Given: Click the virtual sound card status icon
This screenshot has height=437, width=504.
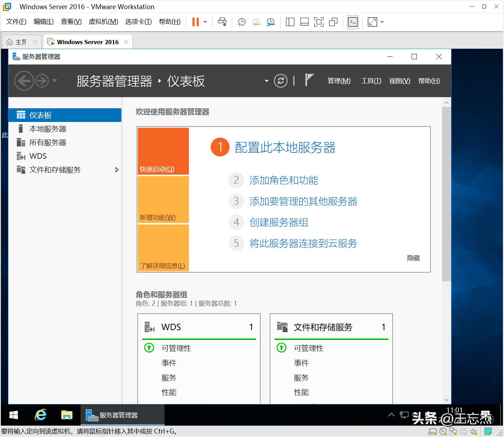Looking at the screenshot, I should tap(473, 431).
